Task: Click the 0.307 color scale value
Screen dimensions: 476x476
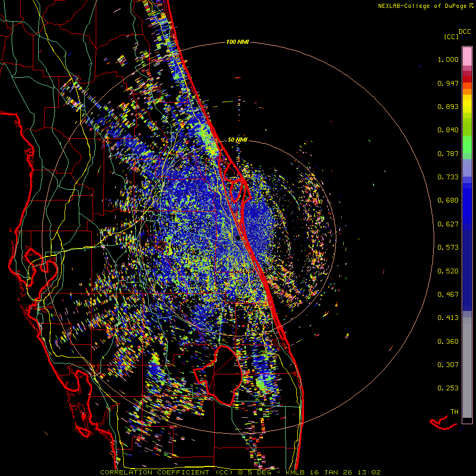Action: click(448, 365)
